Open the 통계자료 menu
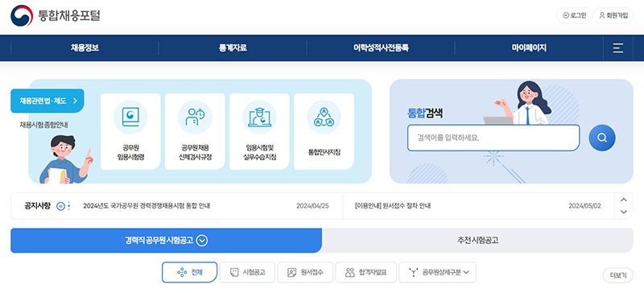Screen dimensions: 644x293 coord(233,48)
